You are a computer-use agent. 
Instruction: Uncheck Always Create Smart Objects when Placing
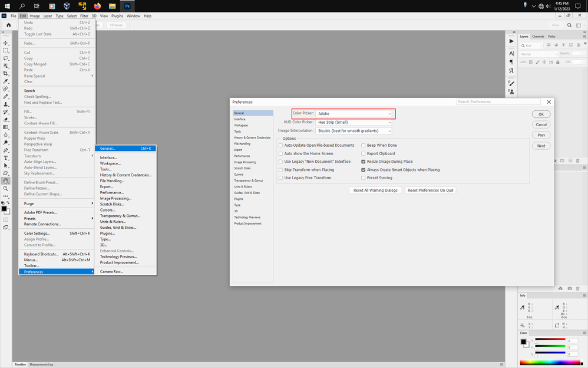[x=363, y=170]
